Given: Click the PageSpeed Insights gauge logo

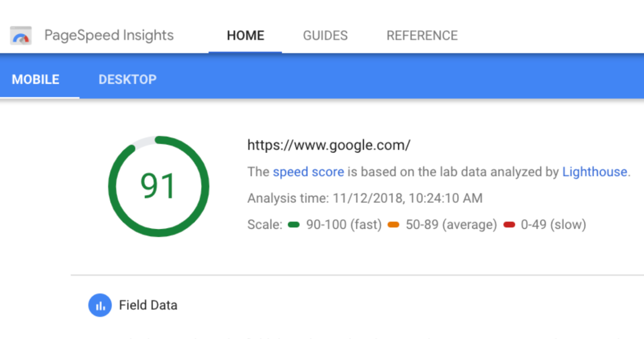Looking at the screenshot, I should [21, 35].
